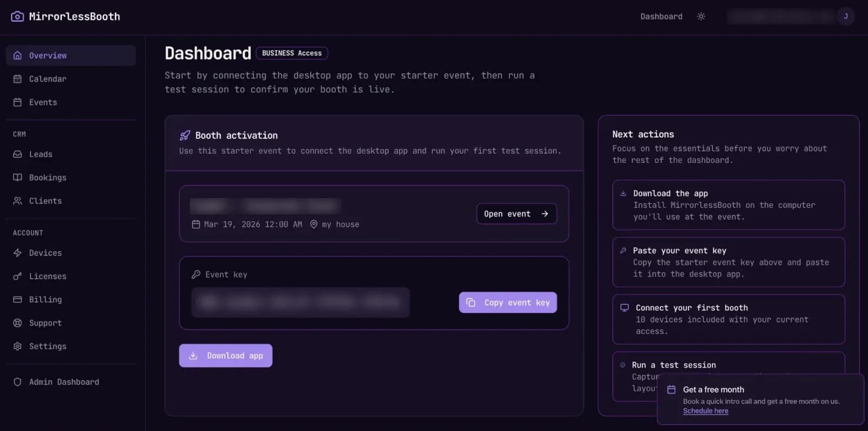
Task: Click the Bookings book icon
Action: pyautogui.click(x=17, y=178)
